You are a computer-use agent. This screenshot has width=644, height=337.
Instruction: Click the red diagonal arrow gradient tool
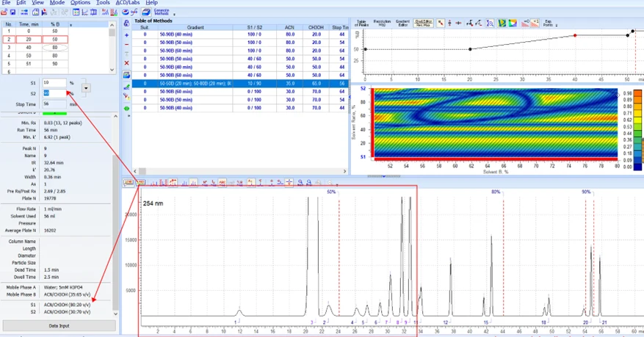[x=441, y=23]
